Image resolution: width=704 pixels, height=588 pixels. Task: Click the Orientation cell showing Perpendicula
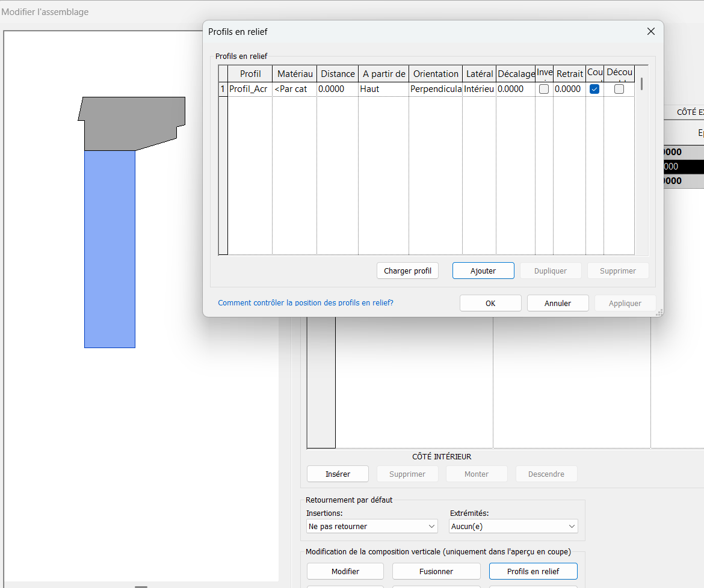[x=435, y=89]
